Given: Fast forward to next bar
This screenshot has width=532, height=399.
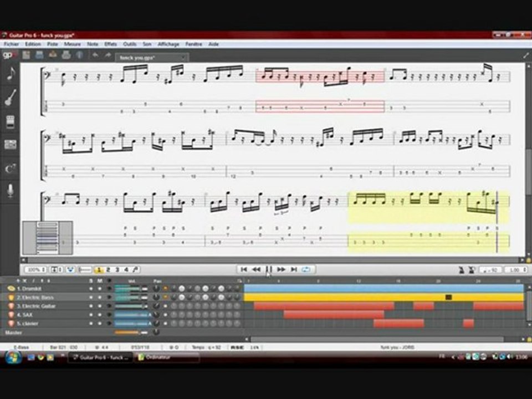Looking at the screenshot, I should (282, 269).
